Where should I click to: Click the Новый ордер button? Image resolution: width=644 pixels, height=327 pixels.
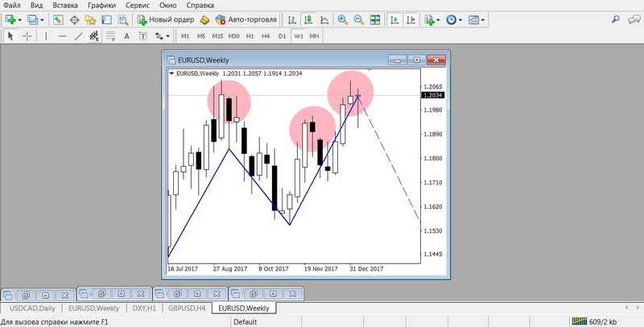(163, 19)
